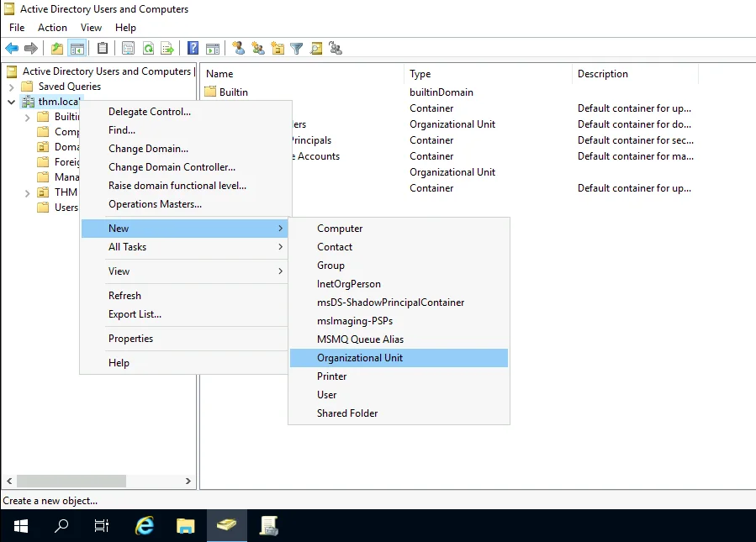Click the clipboard icon in toolbar

(x=103, y=48)
